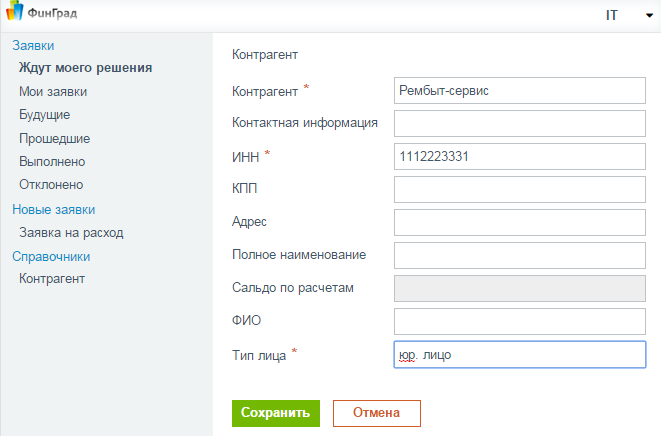Viewport: 661px width, 436px height.
Task: Focus the КПП input field
Action: pos(520,189)
